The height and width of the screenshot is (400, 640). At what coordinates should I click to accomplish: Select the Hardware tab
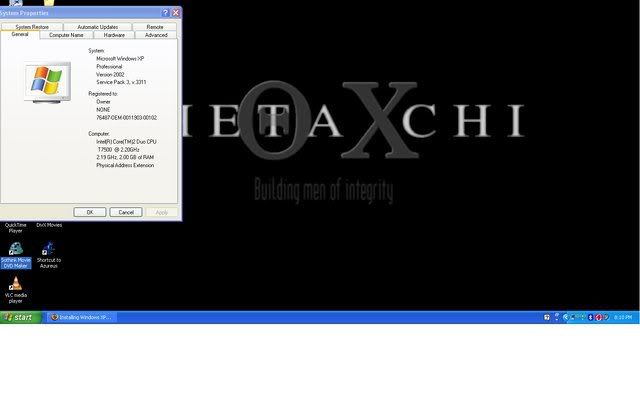point(114,35)
